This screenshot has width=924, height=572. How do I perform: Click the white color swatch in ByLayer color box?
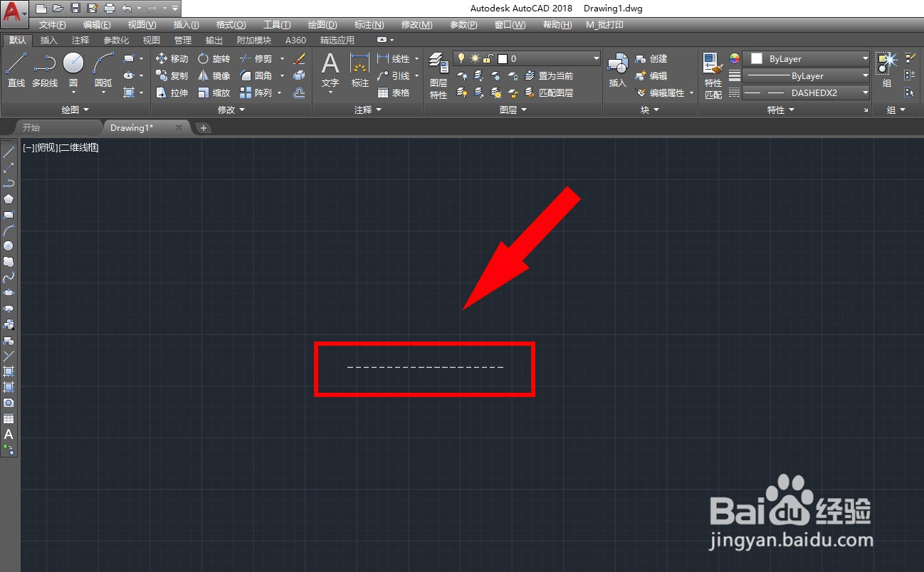[x=757, y=59]
